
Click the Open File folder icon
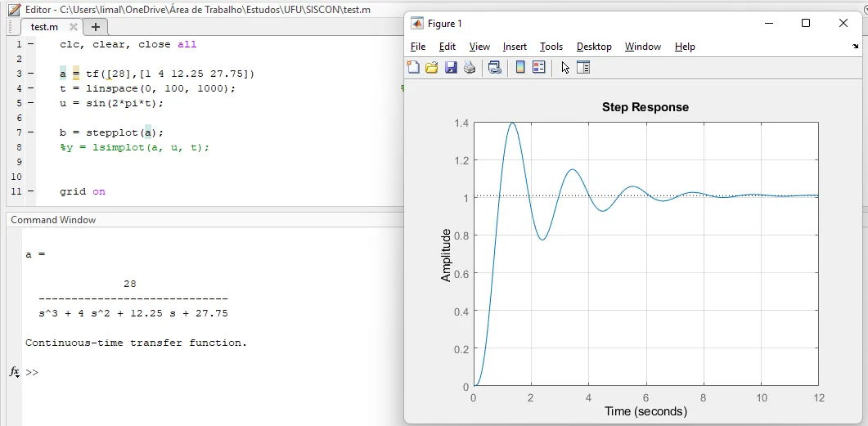pos(432,68)
